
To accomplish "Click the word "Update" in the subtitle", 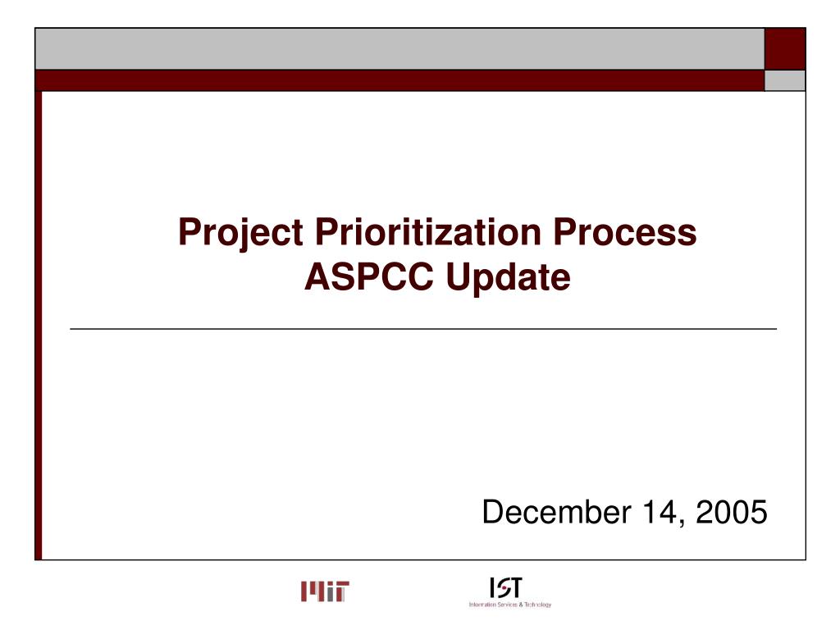I will [x=508, y=277].
